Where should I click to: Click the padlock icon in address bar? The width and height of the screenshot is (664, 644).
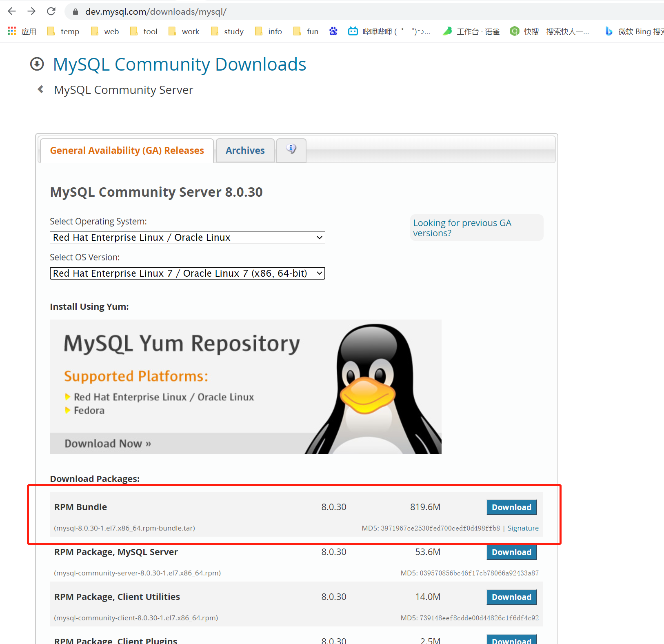coord(75,12)
